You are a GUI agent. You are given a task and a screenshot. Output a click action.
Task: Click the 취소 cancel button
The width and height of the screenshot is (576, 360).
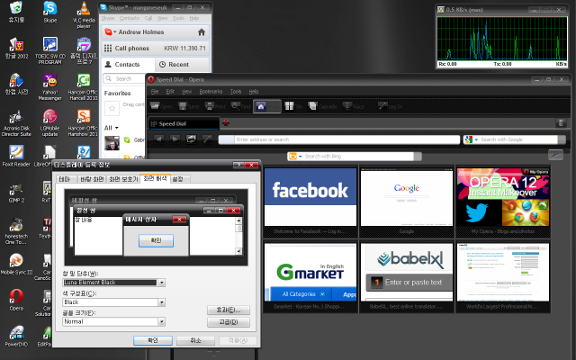(x=195, y=341)
